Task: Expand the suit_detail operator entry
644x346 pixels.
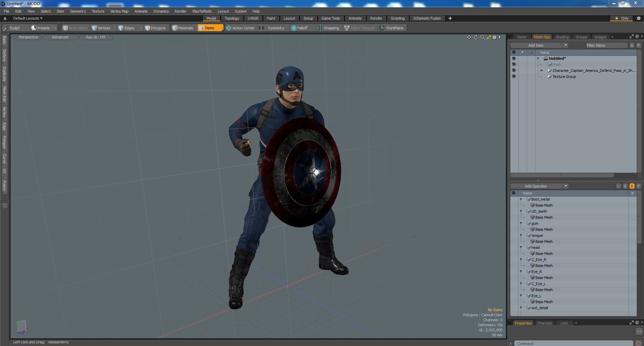Action: click(521, 308)
